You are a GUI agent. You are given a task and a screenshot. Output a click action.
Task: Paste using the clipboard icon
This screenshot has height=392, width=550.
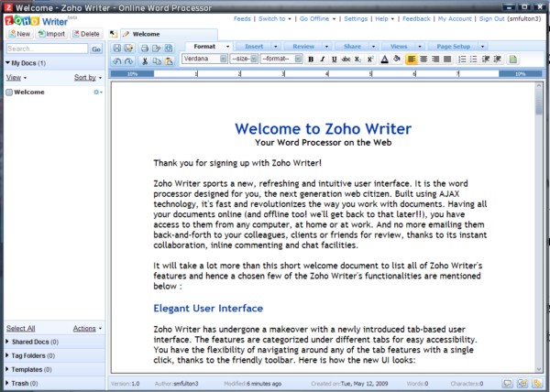[x=169, y=61]
